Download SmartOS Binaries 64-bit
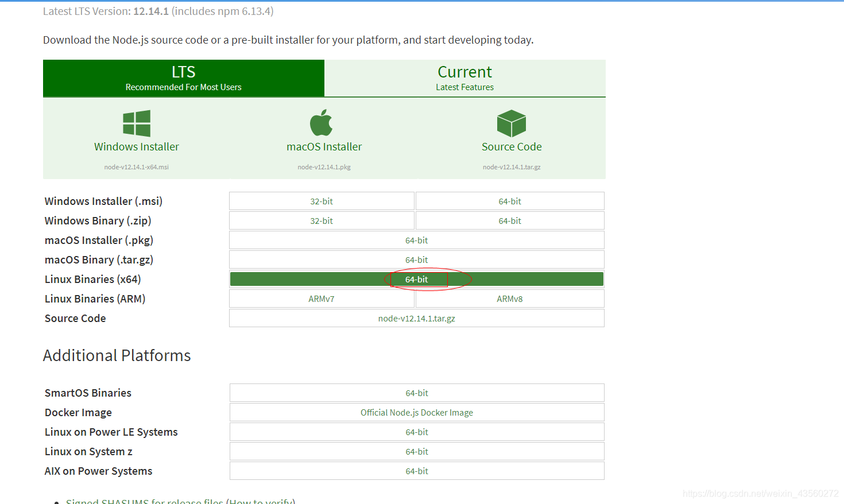 [x=417, y=393]
